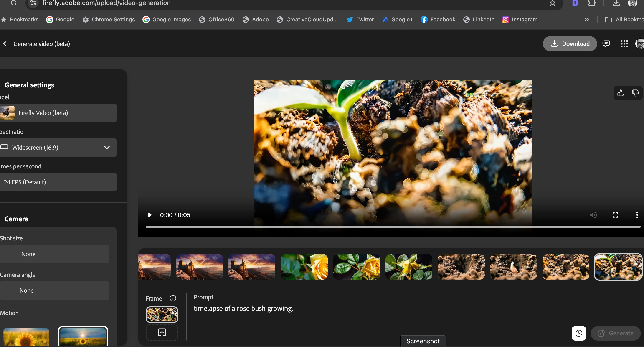Click the Download button

pyautogui.click(x=570, y=44)
